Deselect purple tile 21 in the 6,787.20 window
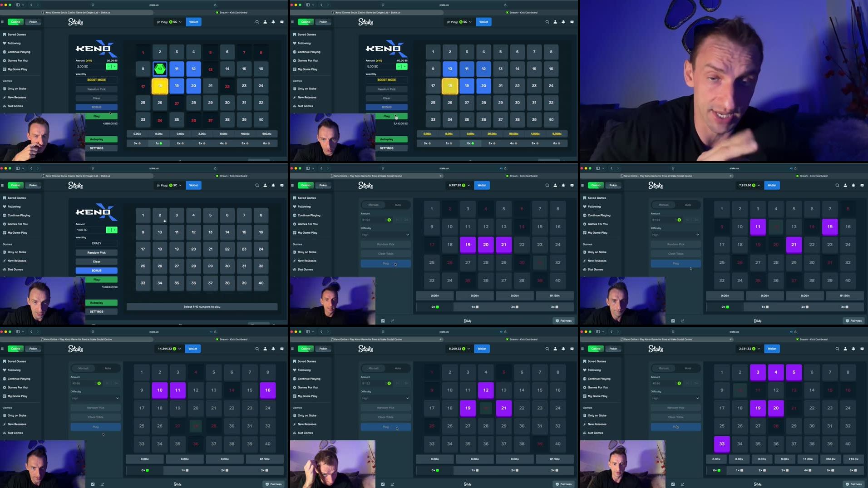The height and width of the screenshot is (488, 868). pyautogui.click(x=503, y=245)
